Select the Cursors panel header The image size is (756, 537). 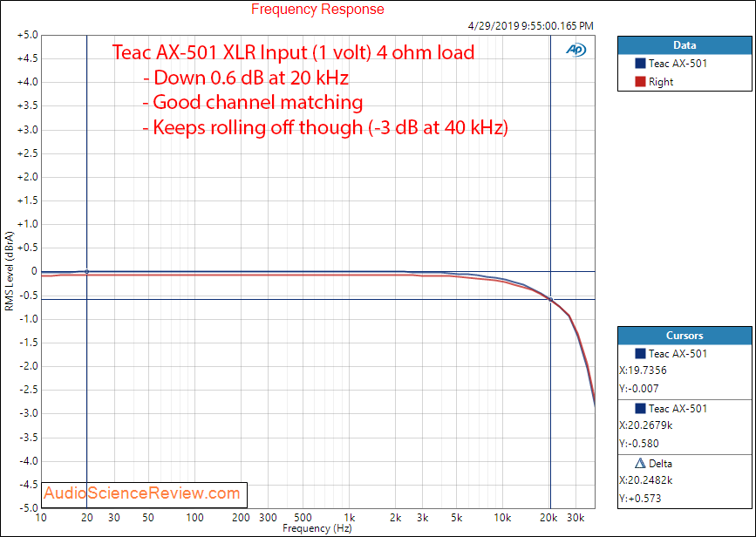tap(684, 336)
